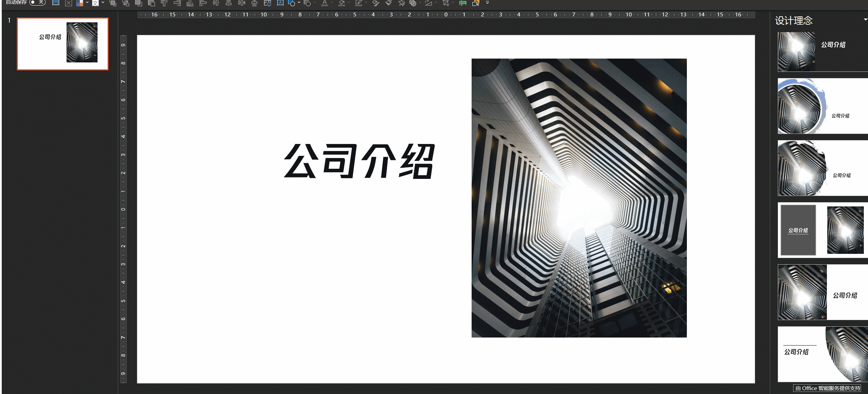Select the crop tool icon
This screenshot has width=868, height=394.
pyautogui.click(x=445, y=3)
